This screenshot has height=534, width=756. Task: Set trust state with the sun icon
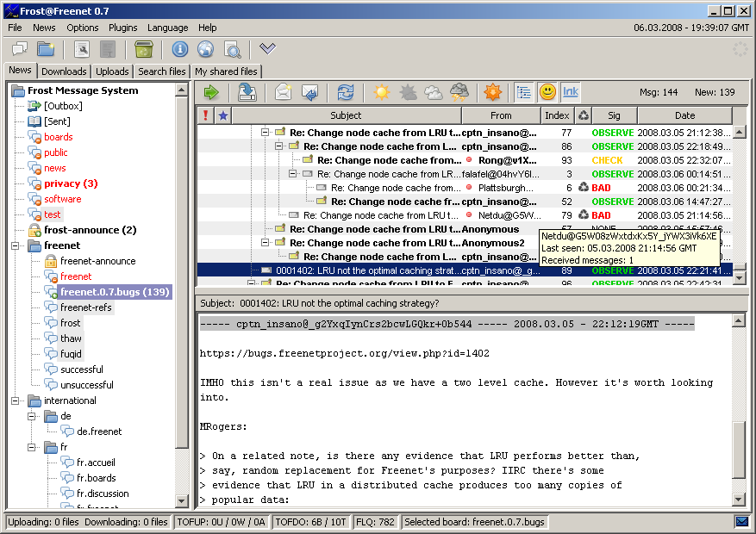tap(381, 92)
